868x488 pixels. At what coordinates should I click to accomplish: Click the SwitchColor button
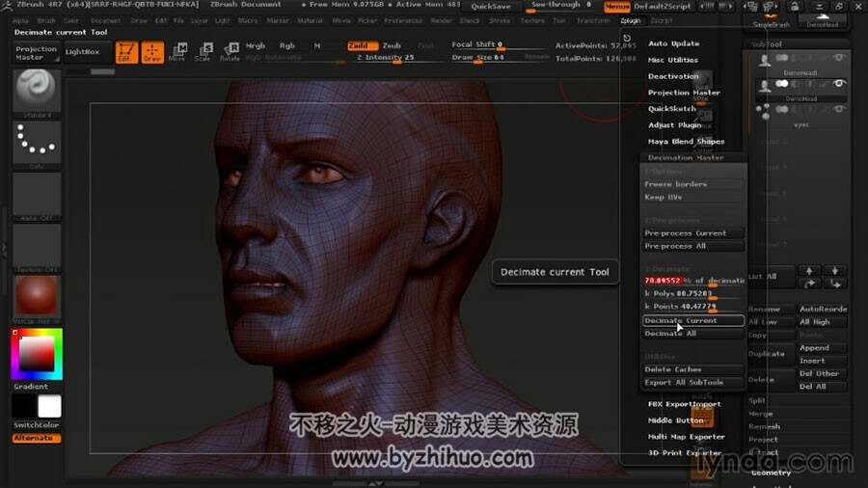[x=37, y=425]
